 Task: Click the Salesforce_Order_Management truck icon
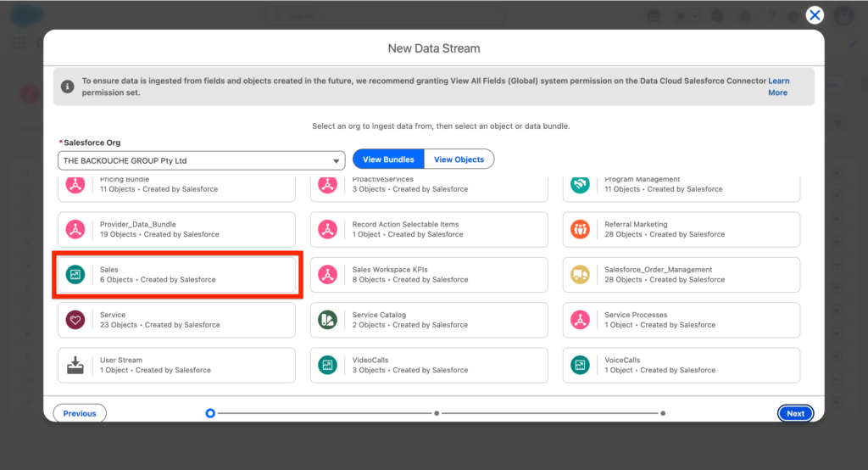(x=580, y=275)
